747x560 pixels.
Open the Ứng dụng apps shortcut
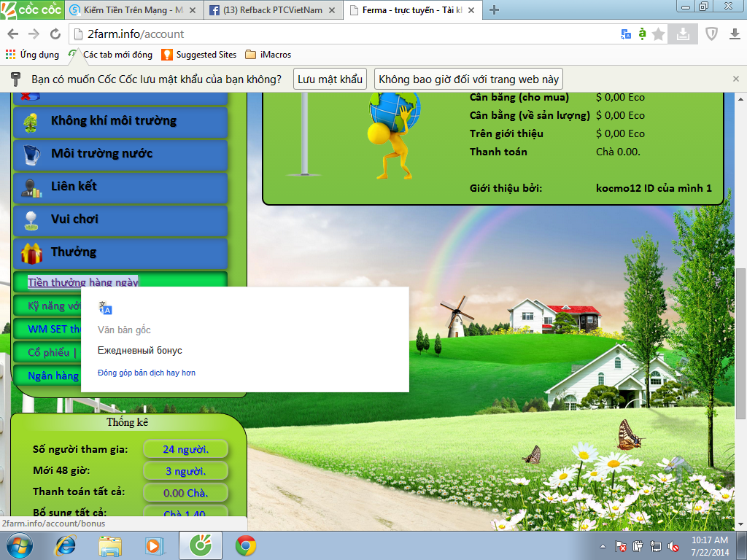point(32,54)
